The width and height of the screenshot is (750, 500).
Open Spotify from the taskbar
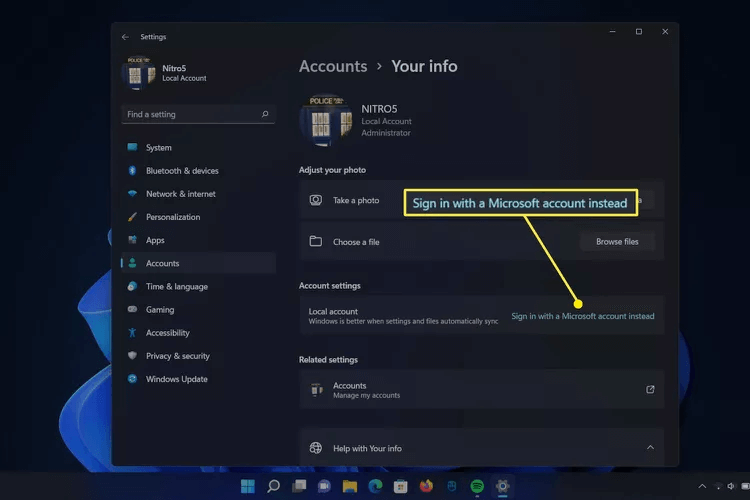pos(477,486)
